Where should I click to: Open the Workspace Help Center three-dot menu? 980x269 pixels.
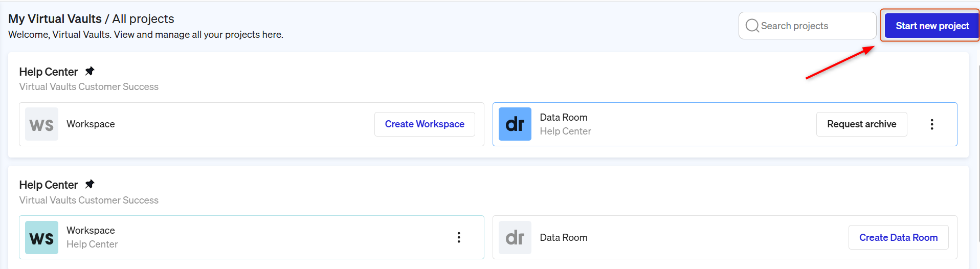[459, 237]
